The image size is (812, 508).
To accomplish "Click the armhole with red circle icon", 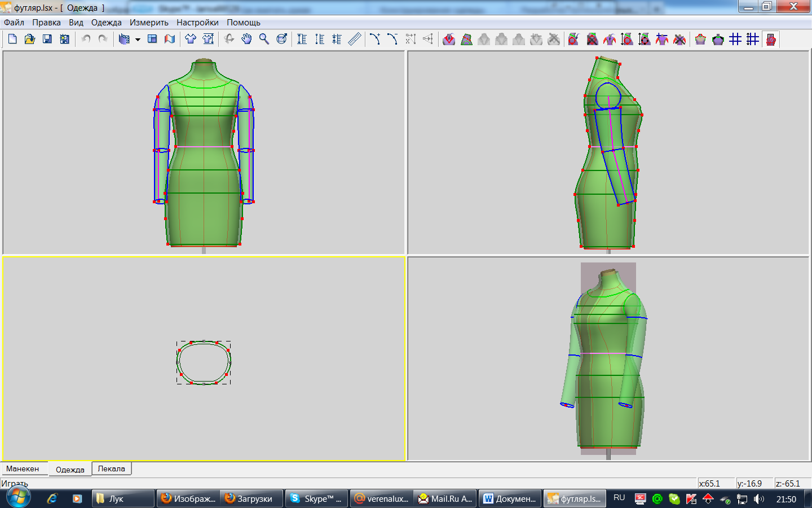I will tap(573, 39).
